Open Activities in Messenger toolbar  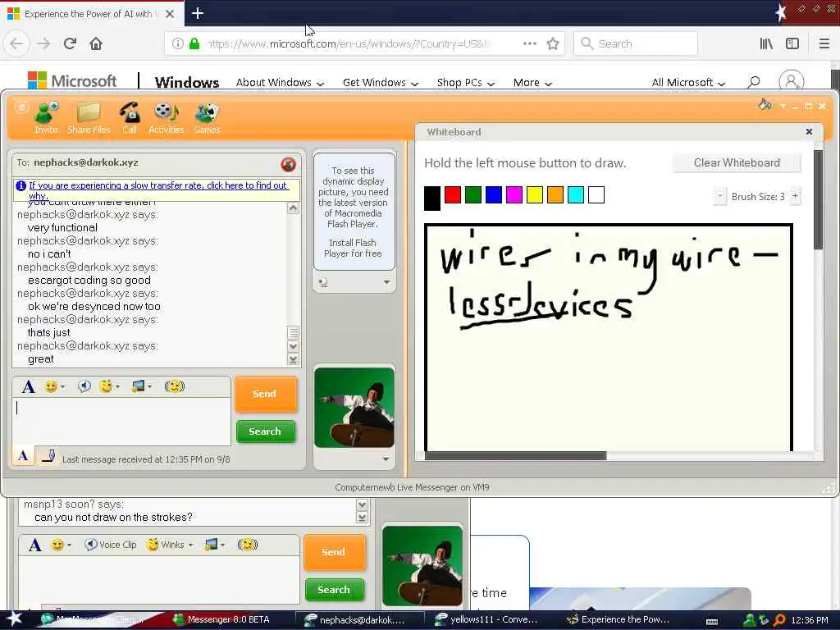[166, 118]
